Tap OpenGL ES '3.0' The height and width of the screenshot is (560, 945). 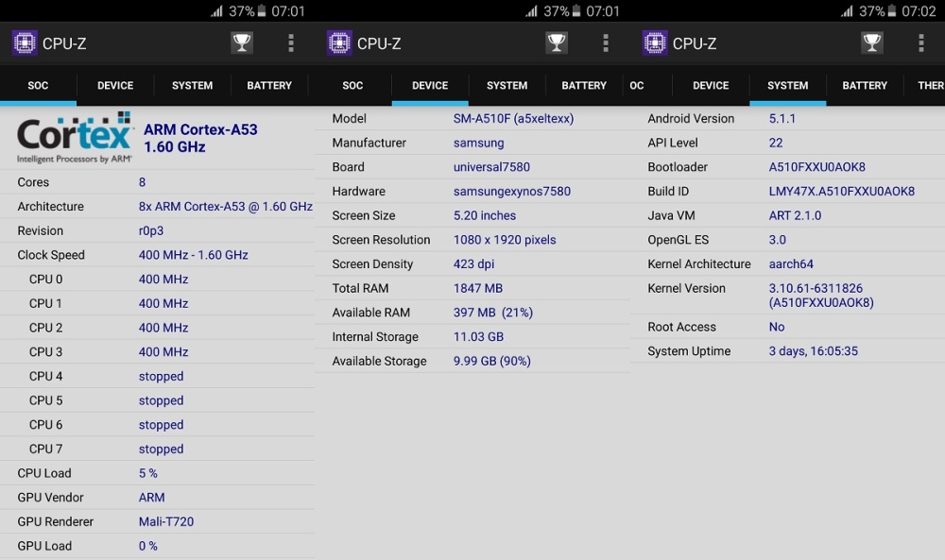tap(777, 240)
